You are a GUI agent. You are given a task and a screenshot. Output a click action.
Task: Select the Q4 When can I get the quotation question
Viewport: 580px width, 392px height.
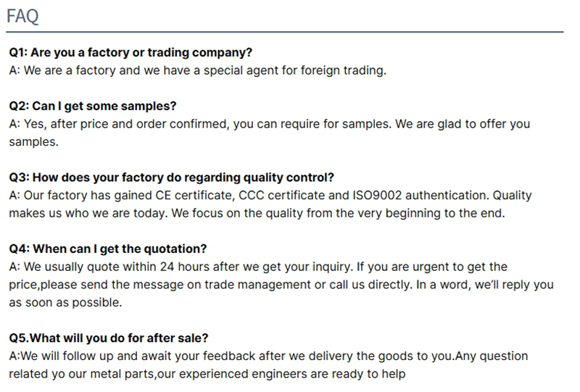pos(107,249)
